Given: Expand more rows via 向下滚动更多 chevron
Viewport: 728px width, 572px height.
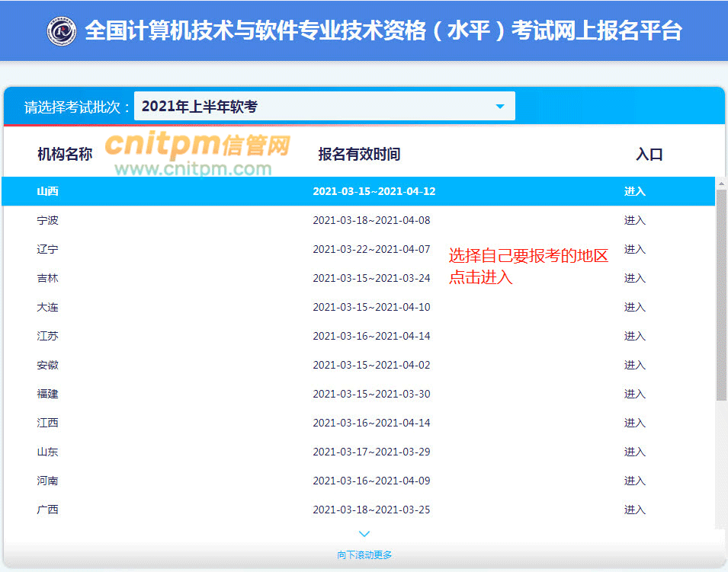Looking at the screenshot, I should point(364,533).
